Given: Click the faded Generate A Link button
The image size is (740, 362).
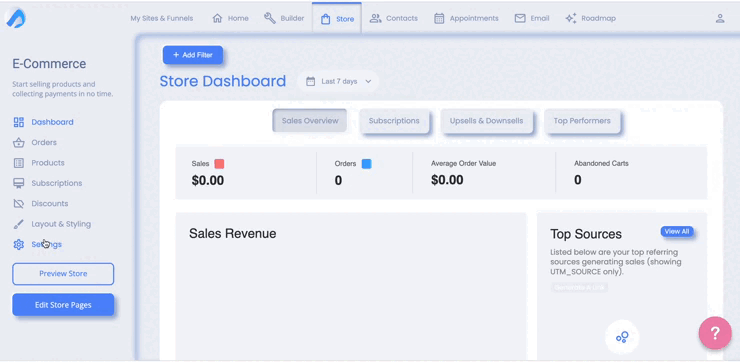Looking at the screenshot, I should pyautogui.click(x=580, y=287).
